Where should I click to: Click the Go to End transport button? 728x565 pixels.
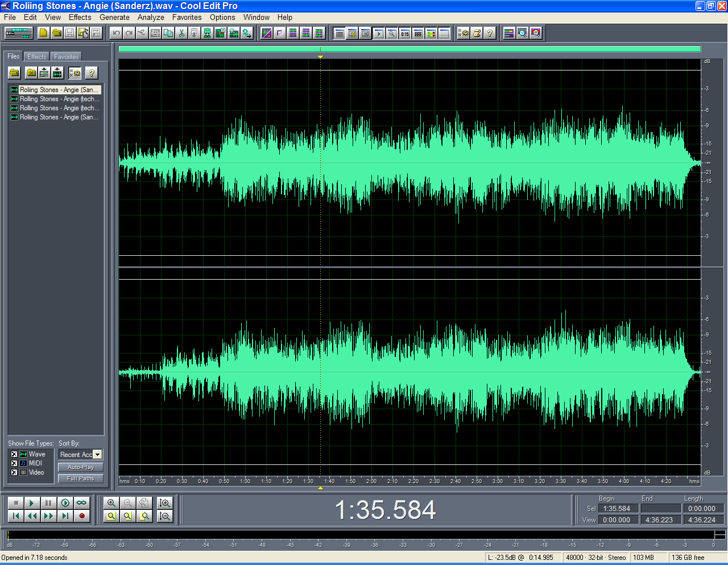[x=65, y=516]
